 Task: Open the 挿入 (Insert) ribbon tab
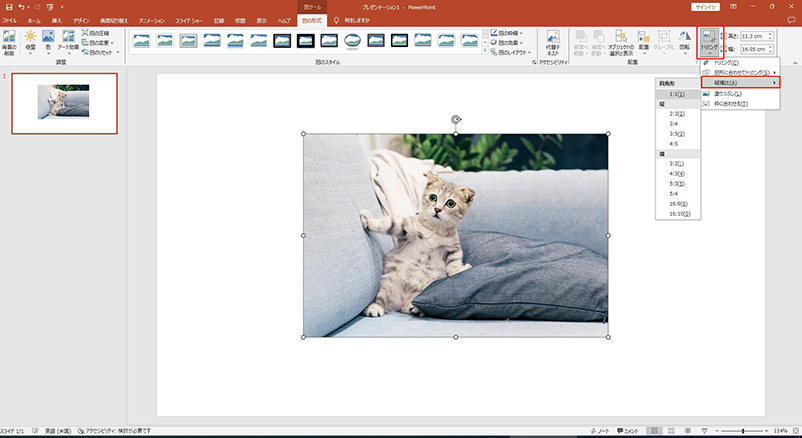pyautogui.click(x=56, y=20)
